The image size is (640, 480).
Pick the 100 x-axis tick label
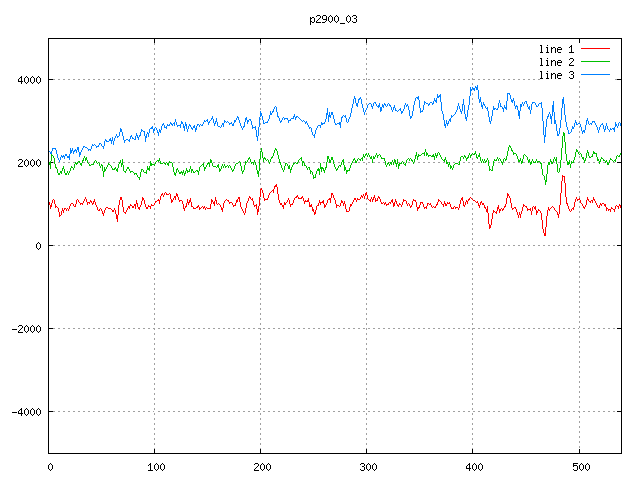click(155, 466)
